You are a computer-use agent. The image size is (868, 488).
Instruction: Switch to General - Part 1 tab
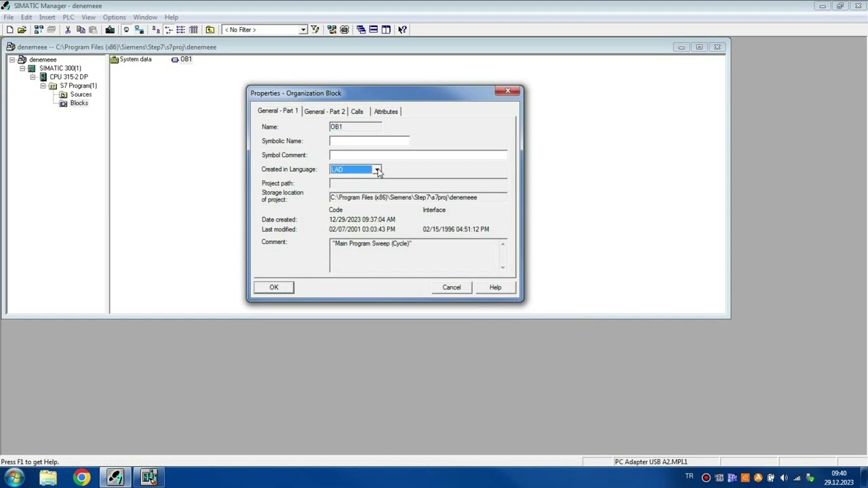pyautogui.click(x=277, y=110)
